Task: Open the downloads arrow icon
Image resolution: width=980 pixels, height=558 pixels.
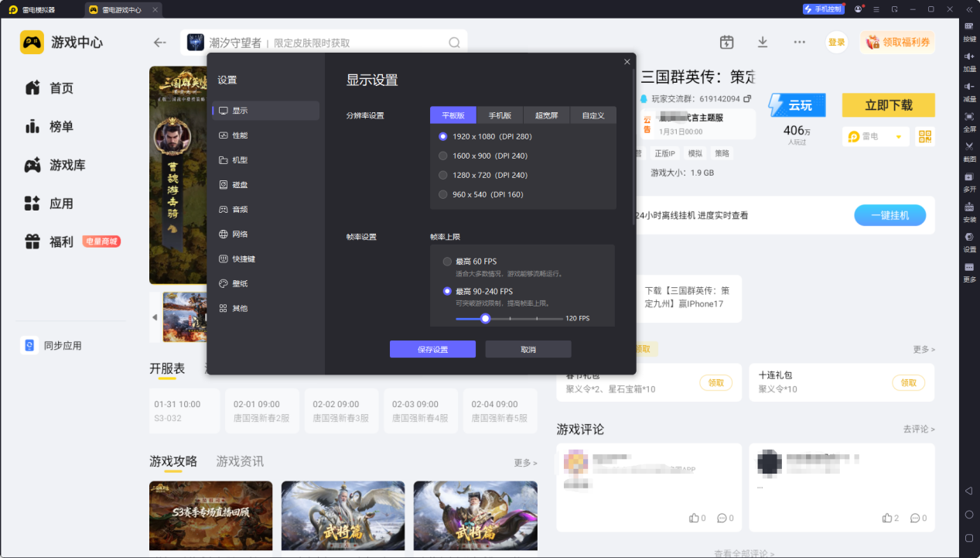Action: pyautogui.click(x=763, y=42)
